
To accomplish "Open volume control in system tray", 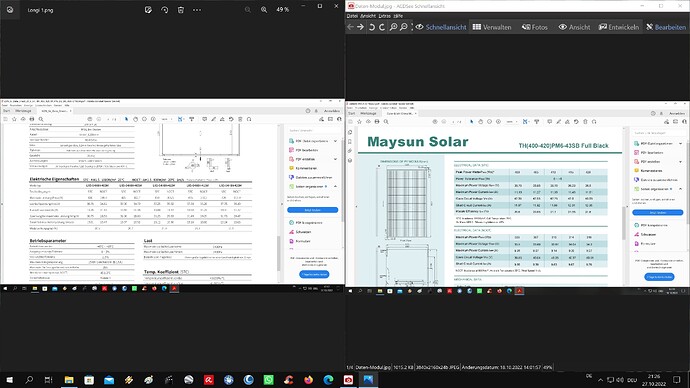I will point(620,380).
